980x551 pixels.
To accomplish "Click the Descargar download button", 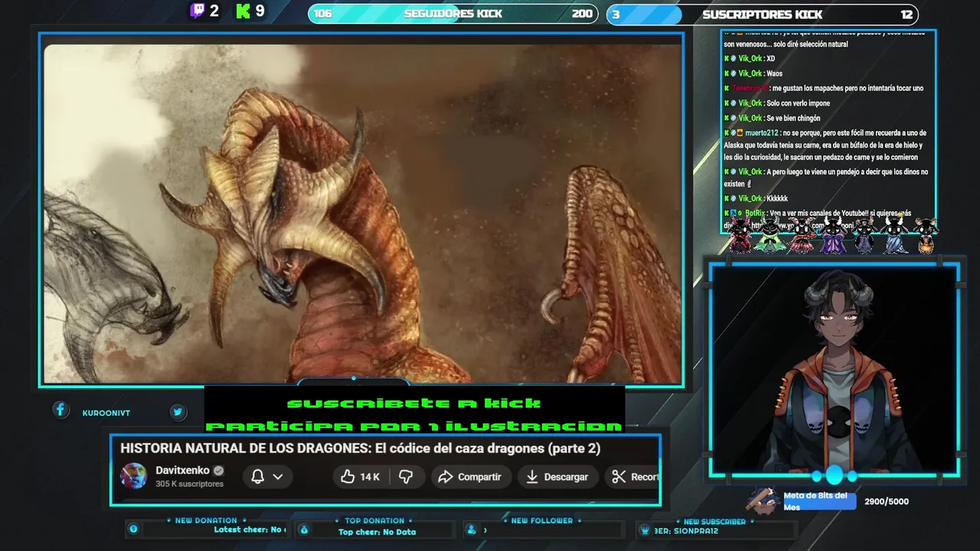I will (x=557, y=477).
